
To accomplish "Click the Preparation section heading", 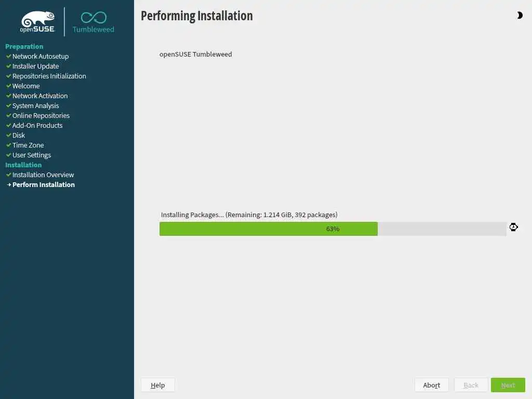I will (24, 46).
